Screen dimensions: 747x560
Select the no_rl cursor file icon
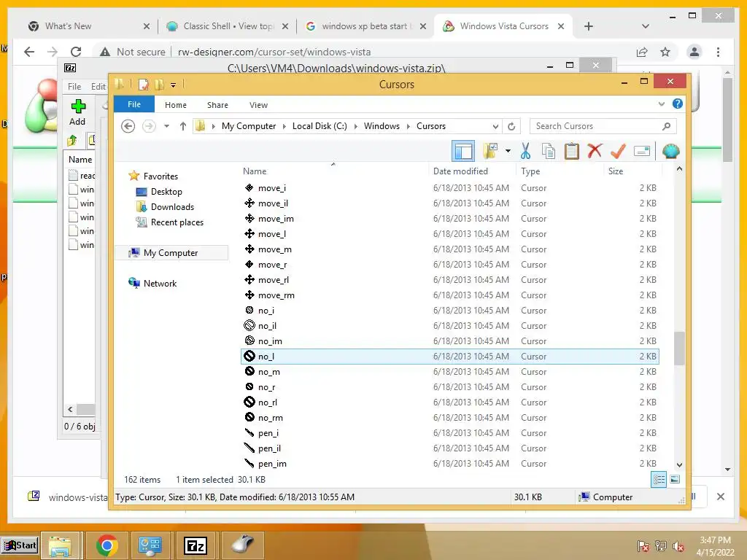(249, 402)
